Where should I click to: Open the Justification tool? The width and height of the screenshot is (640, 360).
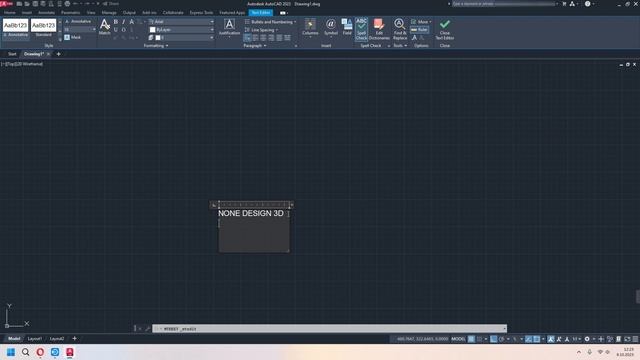pyautogui.click(x=229, y=27)
